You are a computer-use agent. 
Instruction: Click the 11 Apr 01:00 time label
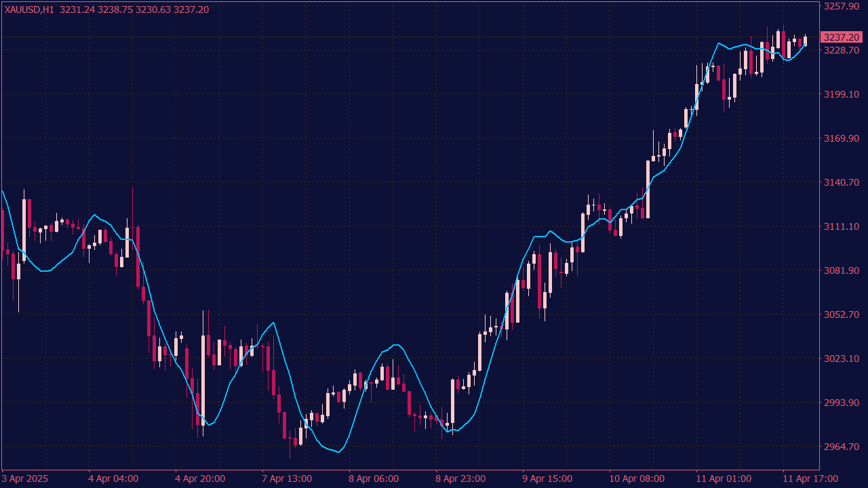(x=724, y=479)
